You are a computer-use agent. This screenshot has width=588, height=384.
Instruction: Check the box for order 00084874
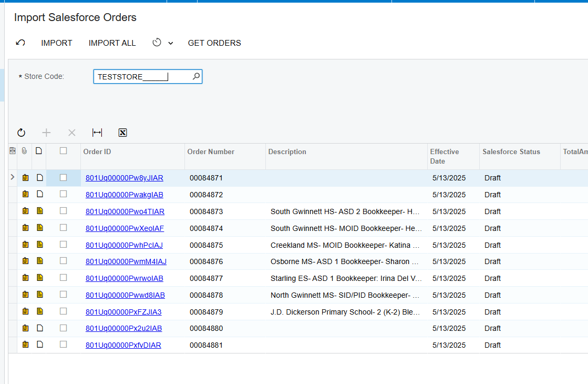(64, 228)
